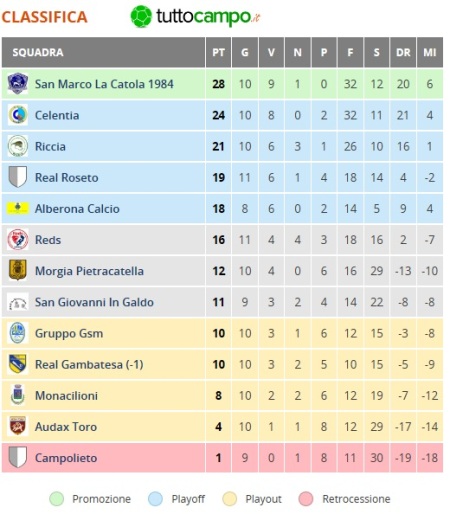Click the Celentia team crest icon
This screenshot has width=450, height=514.
(18, 115)
